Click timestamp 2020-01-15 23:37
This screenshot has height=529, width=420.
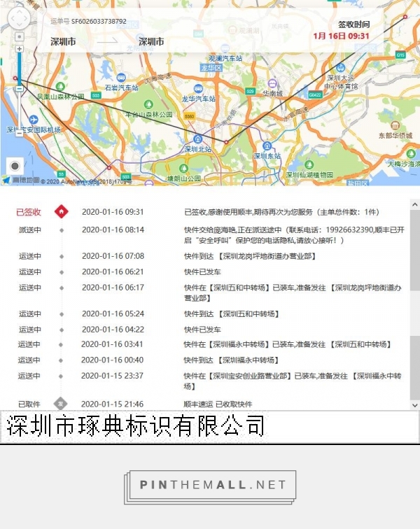(112, 376)
